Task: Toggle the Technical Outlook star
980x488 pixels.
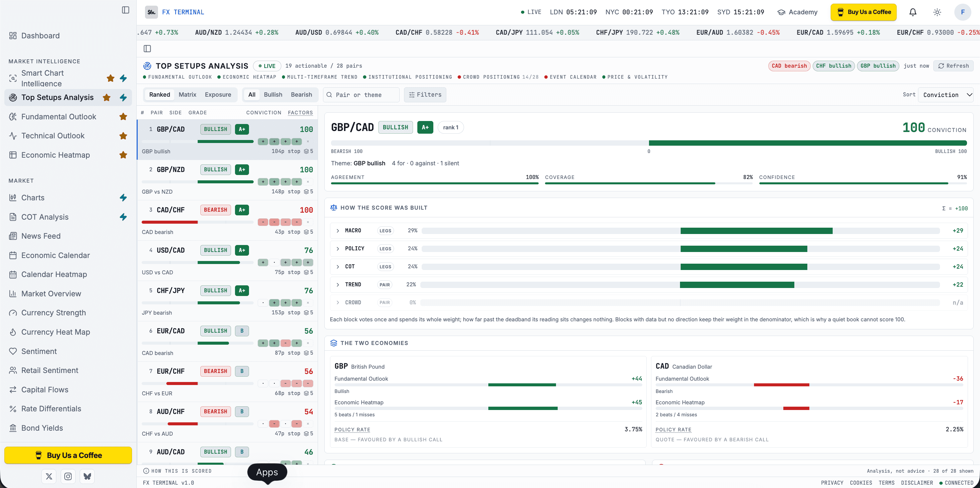Action: pyautogui.click(x=123, y=136)
